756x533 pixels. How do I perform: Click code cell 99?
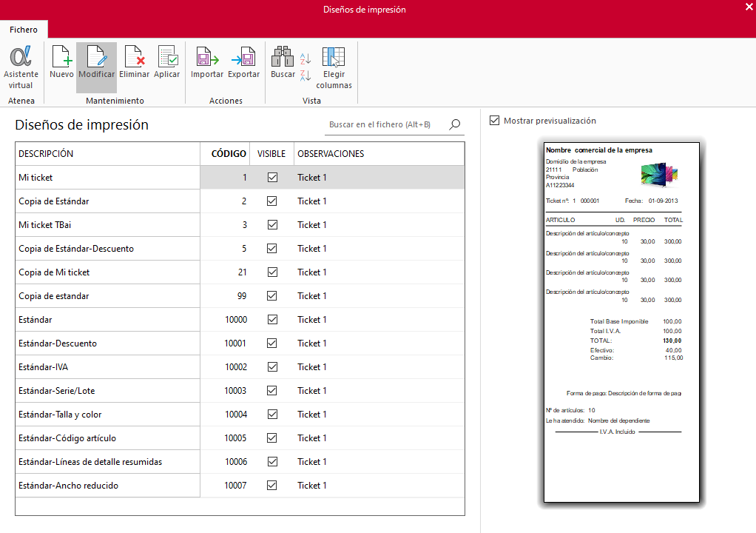point(225,295)
